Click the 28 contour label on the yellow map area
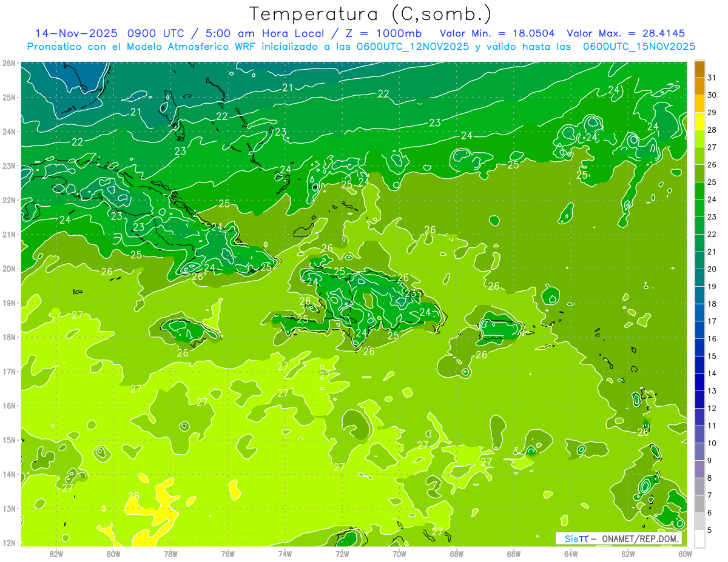 pos(133,496)
